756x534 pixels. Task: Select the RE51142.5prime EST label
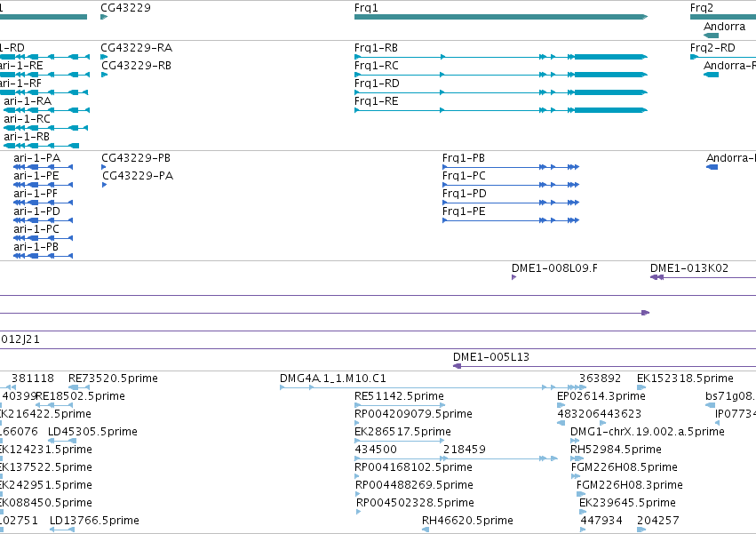pos(399,396)
